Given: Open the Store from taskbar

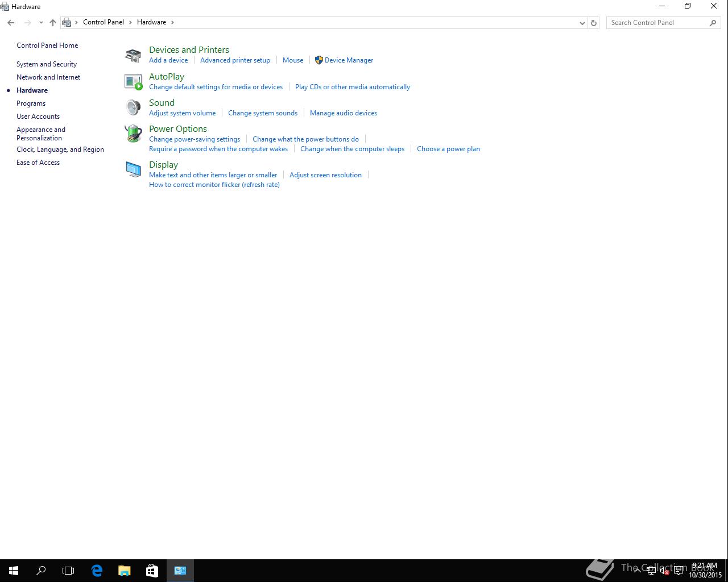Looking at the screenshot, I should [x=152, y=571].
